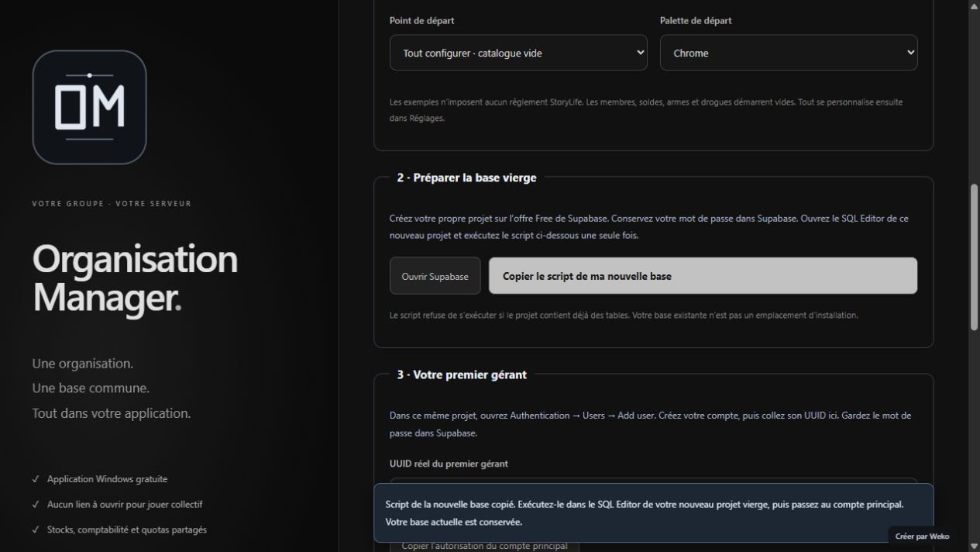This screenshot has width=980, height=552.
Task: Click the '3 · Votre premier gérant' heading
Action: 462,374
